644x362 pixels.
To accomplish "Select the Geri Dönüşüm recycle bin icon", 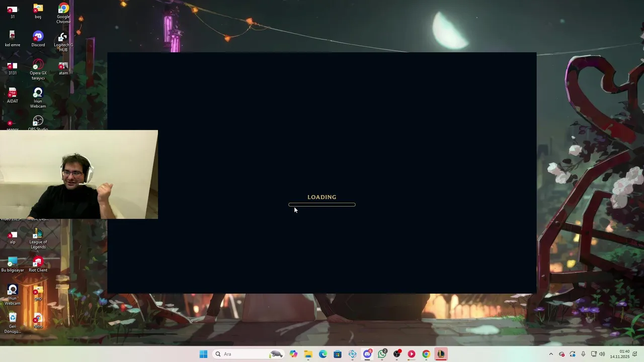I will (13, 323).
